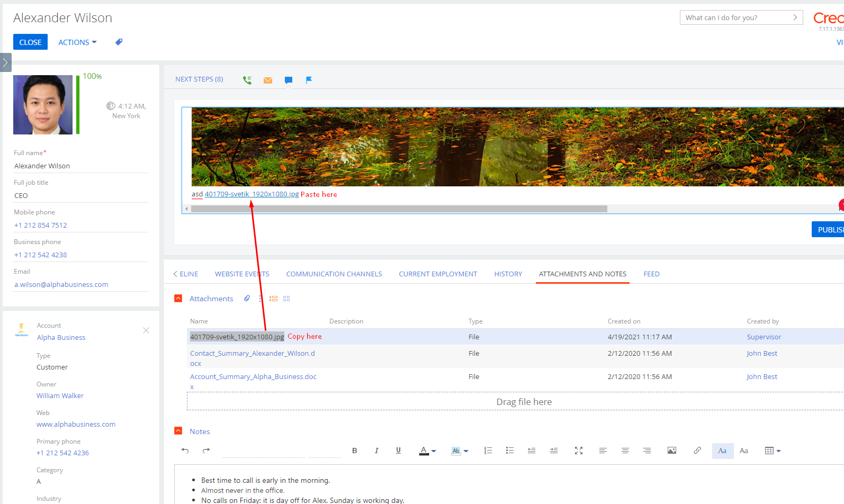Open www.alphabusiness.com web link
This screenshot has width=844, height=504.
76,424
